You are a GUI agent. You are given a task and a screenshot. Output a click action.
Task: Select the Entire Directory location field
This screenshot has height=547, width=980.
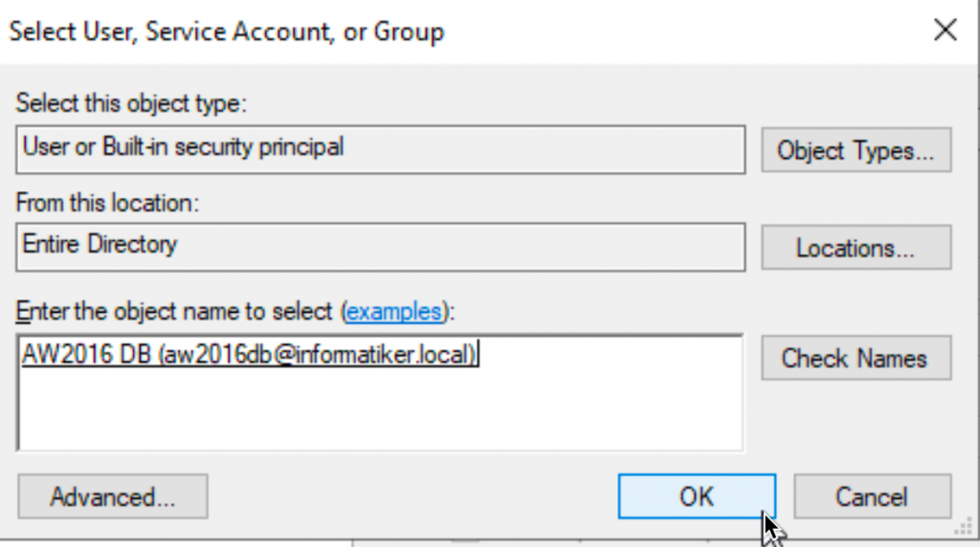(380, 248)
